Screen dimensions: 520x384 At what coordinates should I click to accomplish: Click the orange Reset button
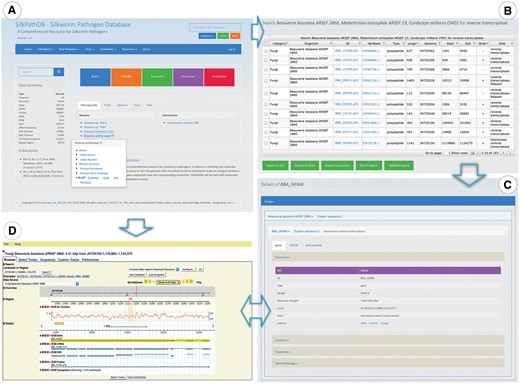tap(235, 36)
